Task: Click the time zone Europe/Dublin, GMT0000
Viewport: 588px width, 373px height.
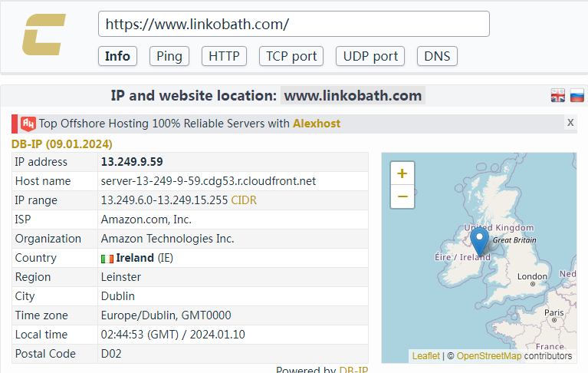Action: pyautogui.click(x=166, y=315)
